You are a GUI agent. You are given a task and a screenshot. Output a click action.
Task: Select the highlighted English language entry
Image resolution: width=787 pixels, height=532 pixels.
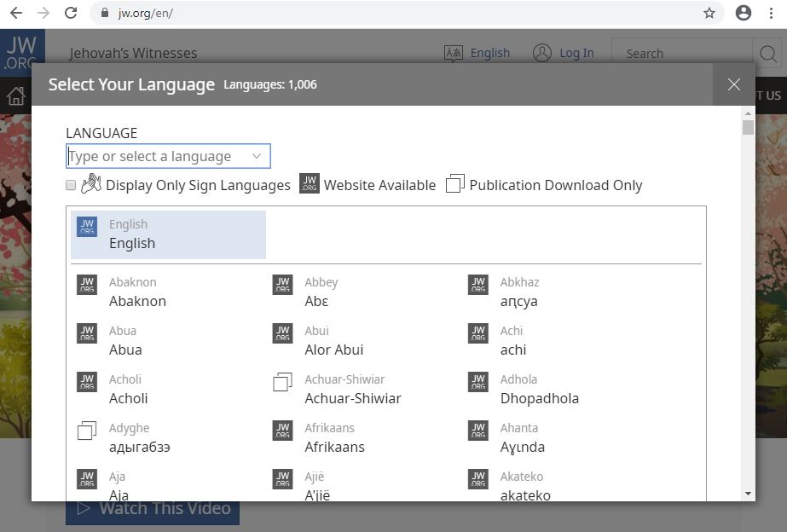click(168, 234)
